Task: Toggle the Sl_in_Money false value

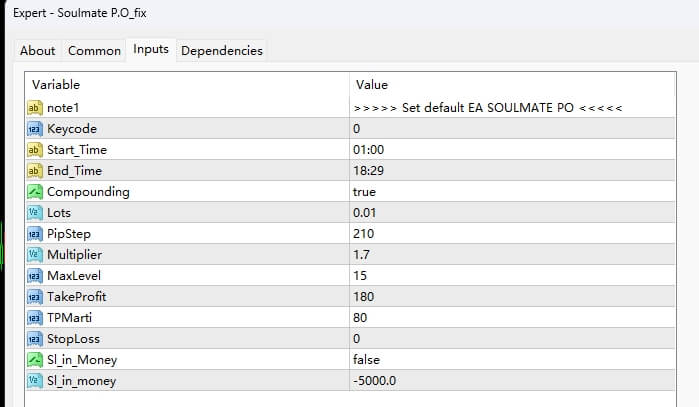Action: (367, 359)
